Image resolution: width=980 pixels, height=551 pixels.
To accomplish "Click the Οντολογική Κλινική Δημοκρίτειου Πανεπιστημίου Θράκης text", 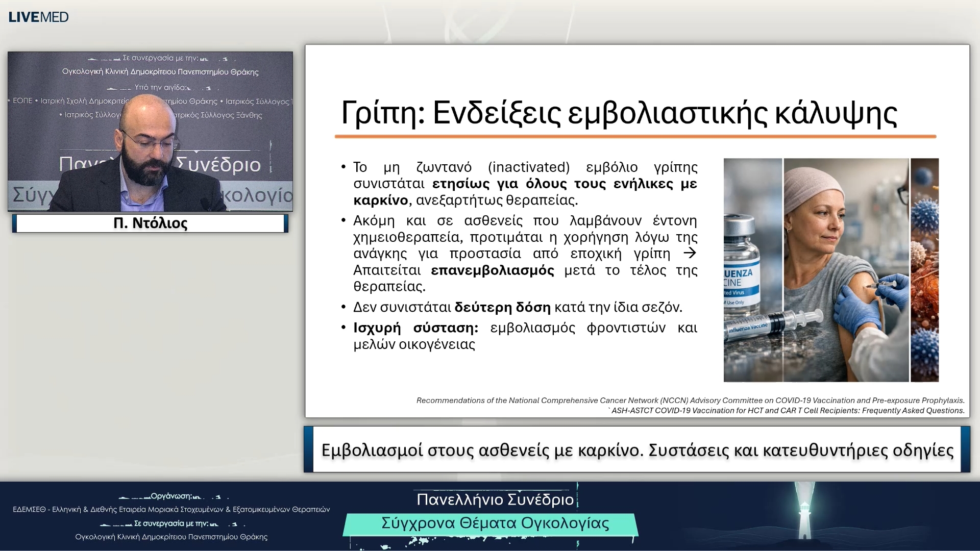I will [x=172, y=537].
